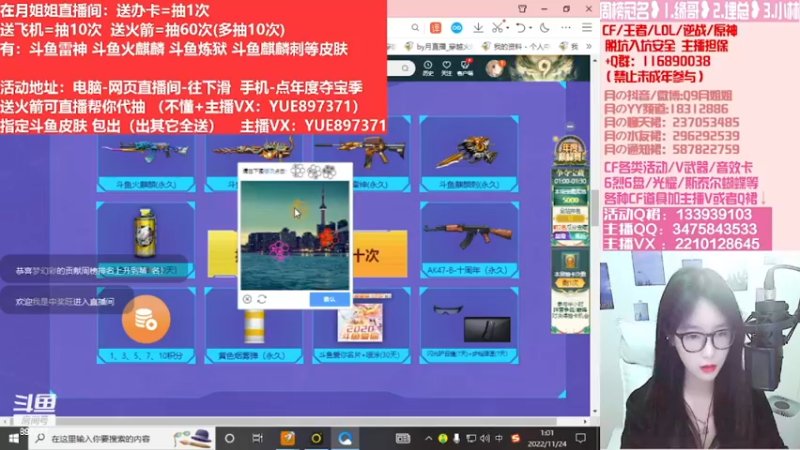Click the horizontal scrollbar right arrow

click(585, 421)
